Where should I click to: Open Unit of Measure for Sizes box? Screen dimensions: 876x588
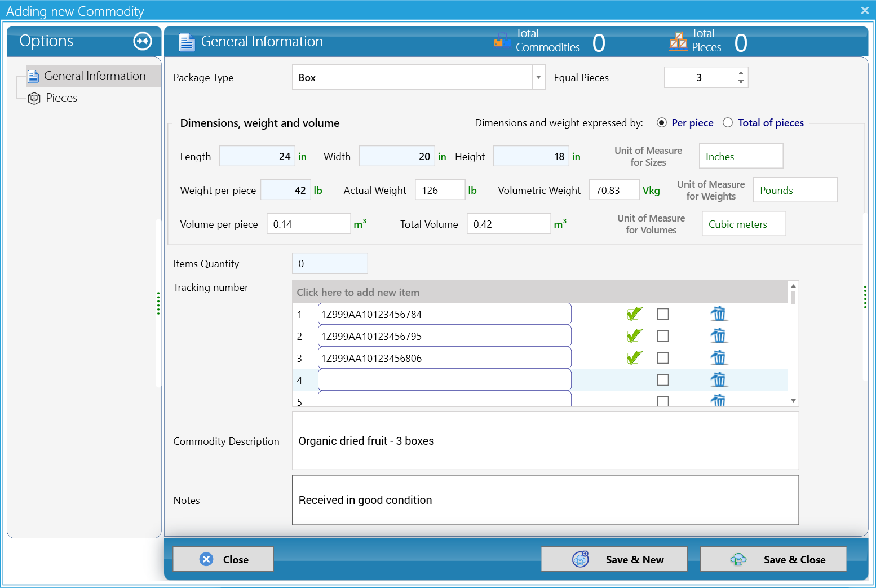click(741, 156)
